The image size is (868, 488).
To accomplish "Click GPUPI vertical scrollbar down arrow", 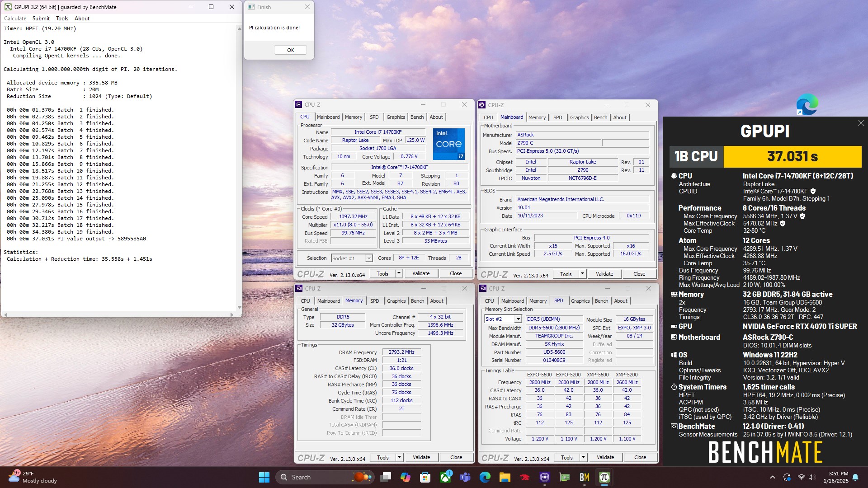I will click(x=239, y=307).
